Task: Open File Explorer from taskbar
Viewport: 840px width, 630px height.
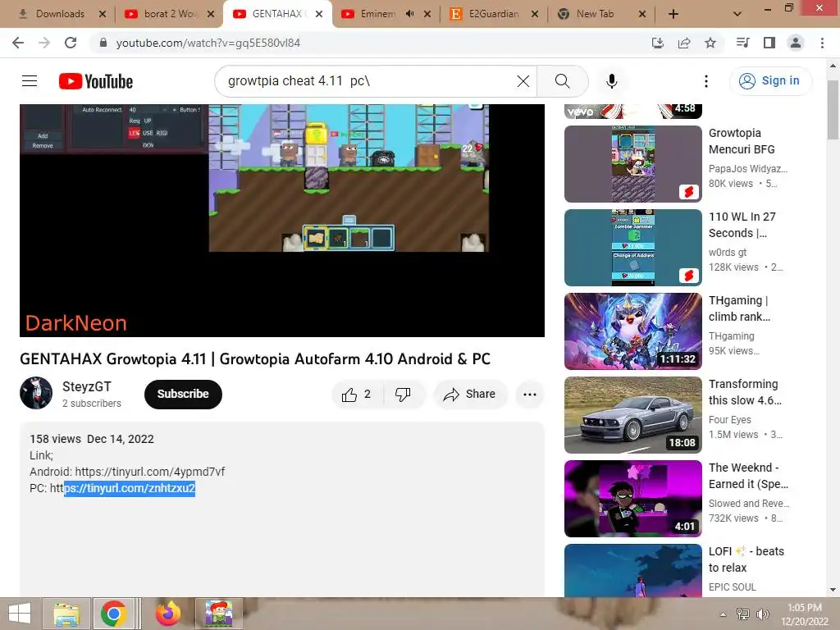Action: pyautogui.click(x=66, y=614)
